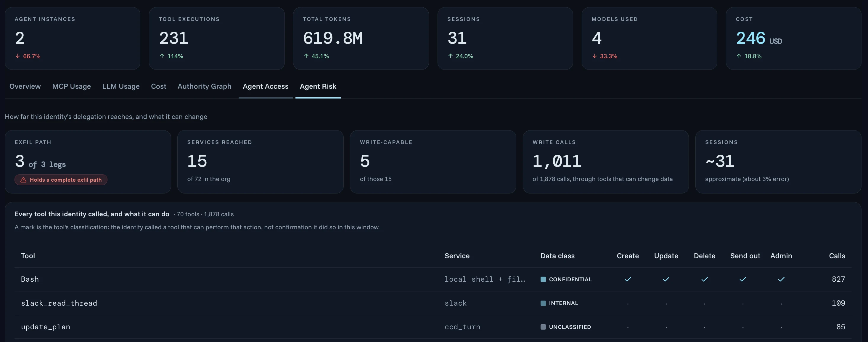868x342 pixels.
Task: Switch to the Agent Access tab
Action: click(266, 86)
